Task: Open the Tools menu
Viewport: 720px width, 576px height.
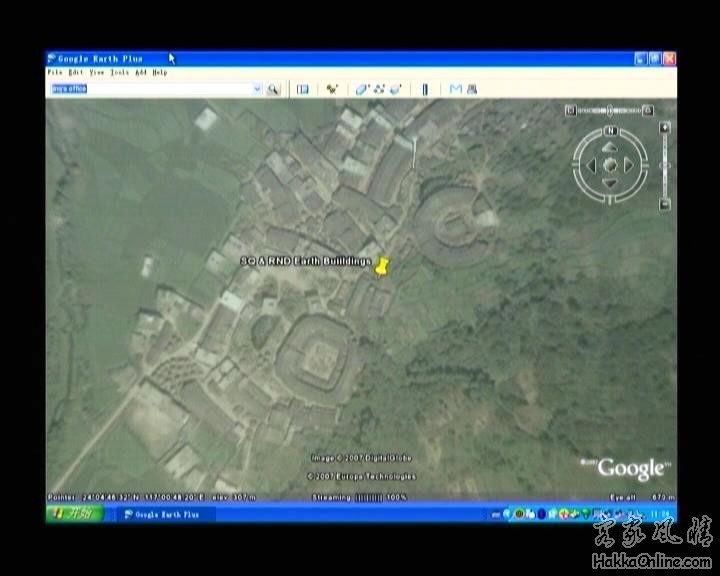Action: (119, 73)
